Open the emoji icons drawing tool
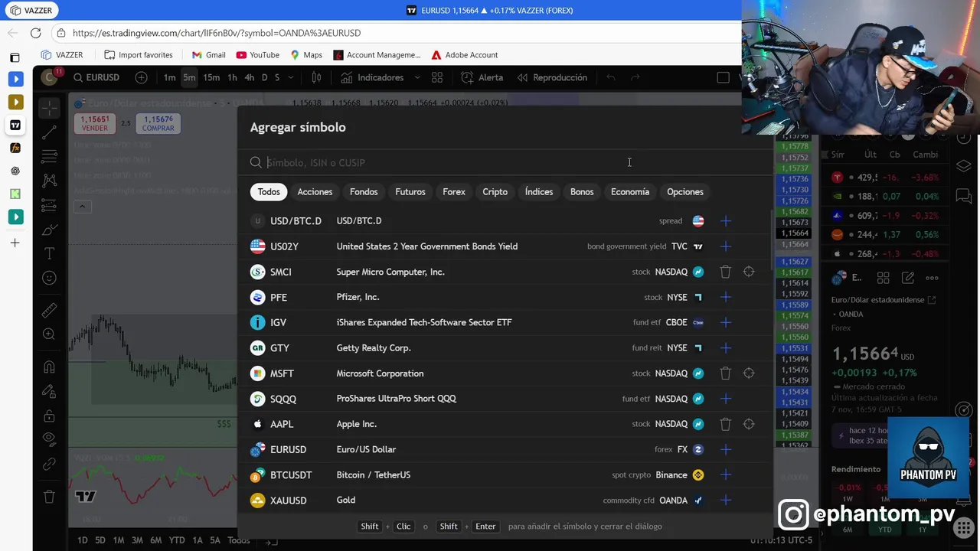 click(x=49, y=278)
